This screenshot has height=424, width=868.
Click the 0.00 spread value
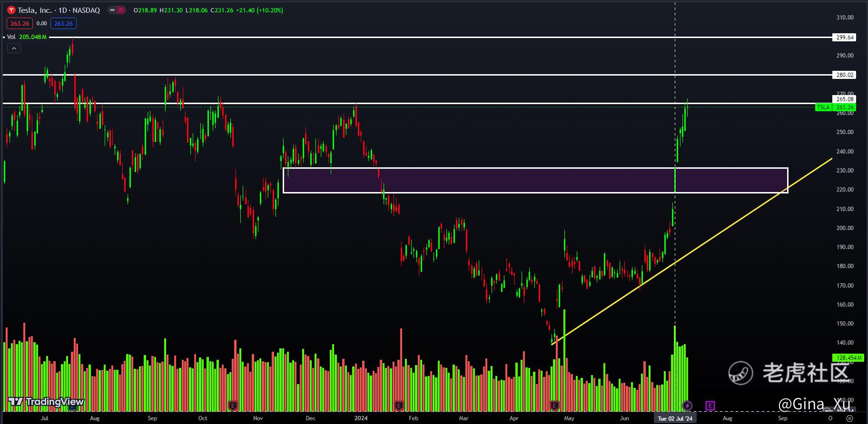tap(41, 23)
